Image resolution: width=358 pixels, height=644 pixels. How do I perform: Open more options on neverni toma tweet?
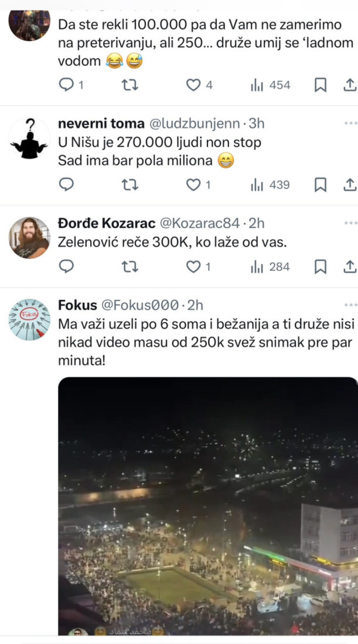[350, 123]
